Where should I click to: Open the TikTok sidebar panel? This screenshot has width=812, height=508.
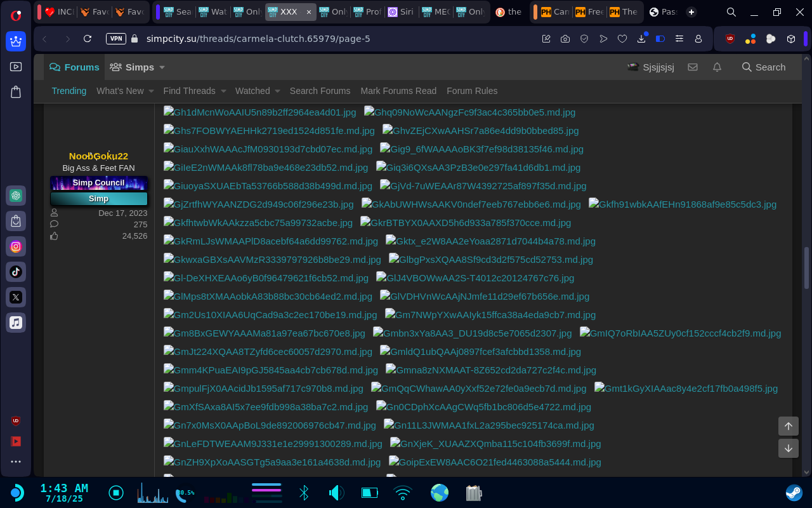16,272
